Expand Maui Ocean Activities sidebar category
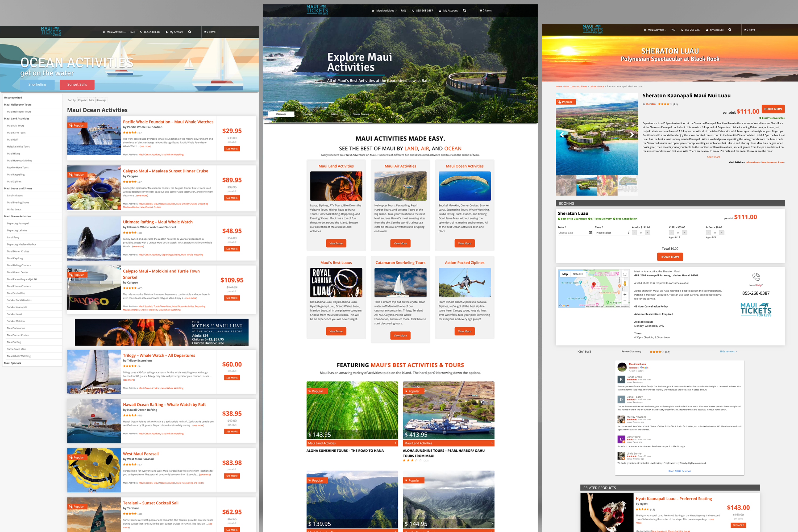This screenshot has height=532, width=798. click(x=17, y=217)
